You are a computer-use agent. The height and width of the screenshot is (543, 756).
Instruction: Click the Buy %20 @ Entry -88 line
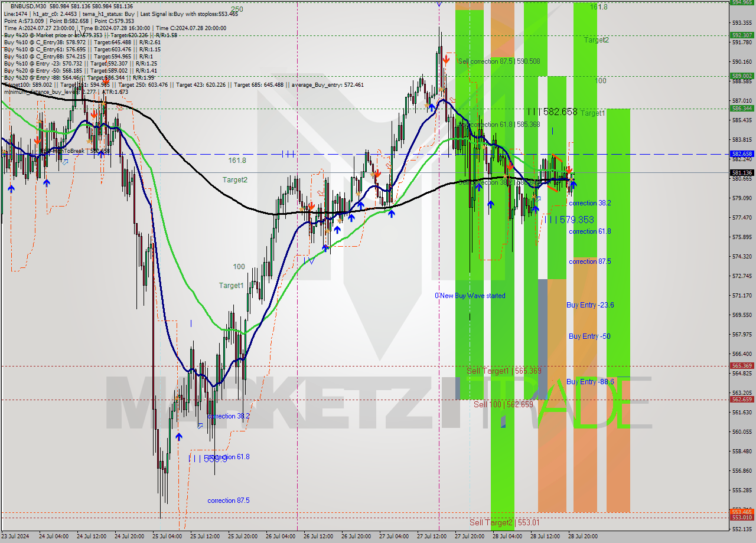click(x=80, y=77)
